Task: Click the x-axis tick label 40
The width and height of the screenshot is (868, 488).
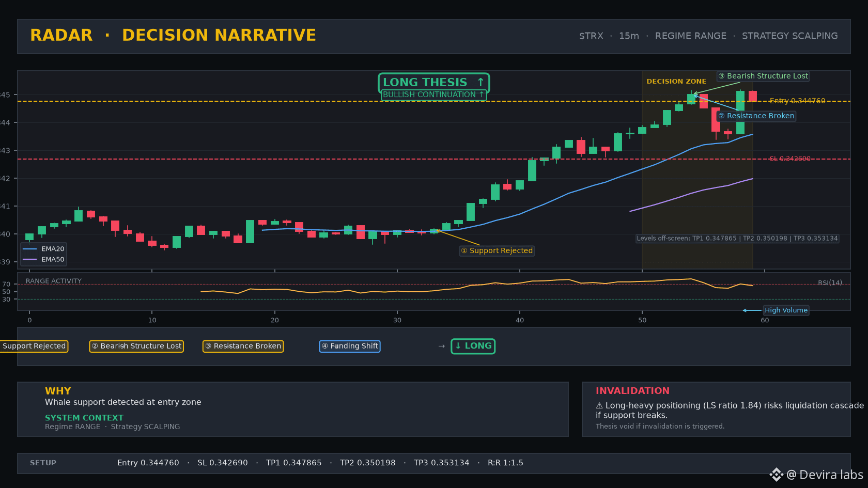Action: [520, 320]
